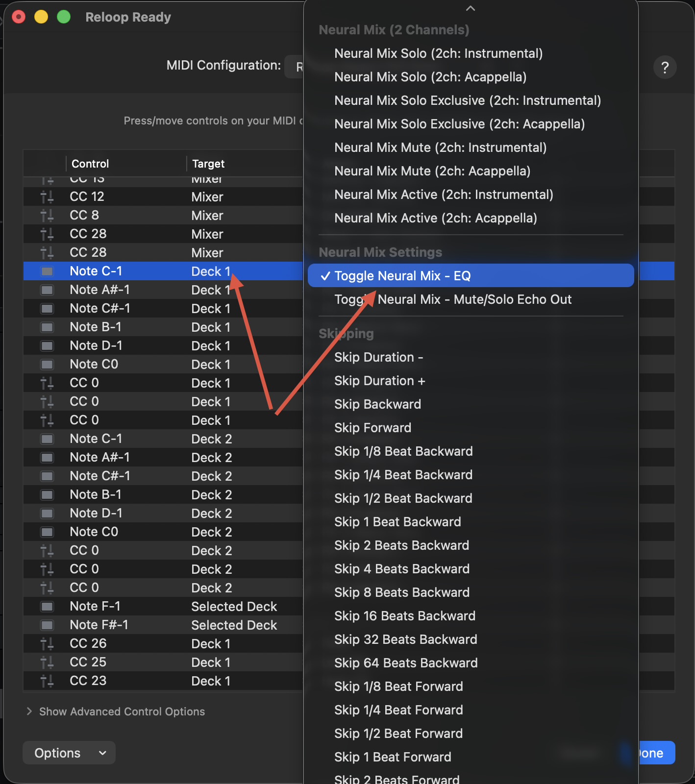Click the button icon for Note F#-1

click(47, 625)
